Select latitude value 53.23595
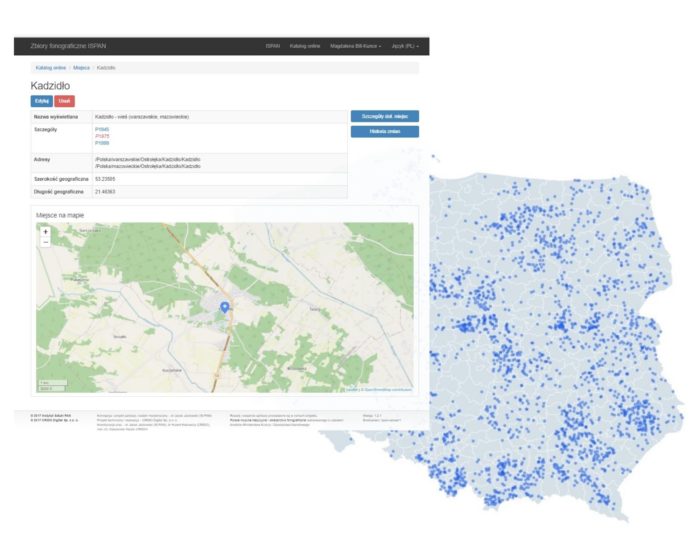The height and width of the screenshot is (560, 700). 105,179
